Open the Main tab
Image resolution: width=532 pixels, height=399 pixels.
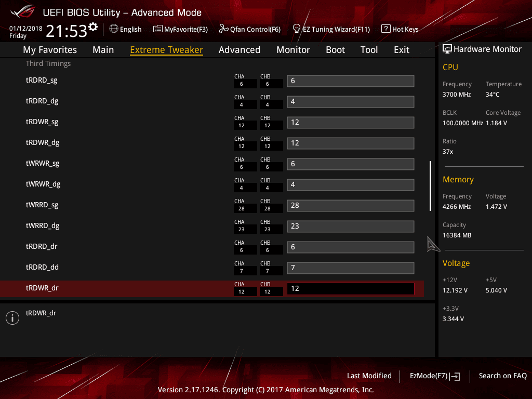tap(103, 50)
